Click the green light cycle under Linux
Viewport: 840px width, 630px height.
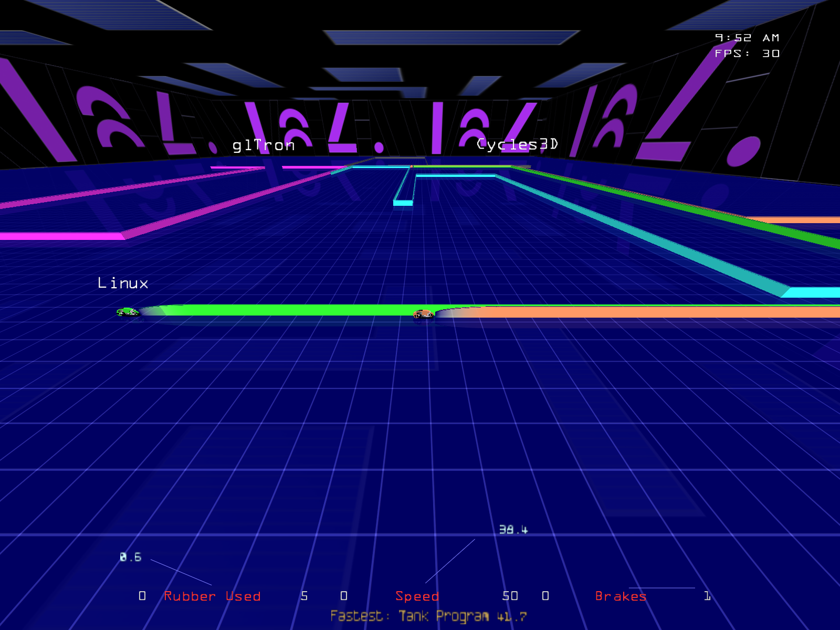(128, 312)
